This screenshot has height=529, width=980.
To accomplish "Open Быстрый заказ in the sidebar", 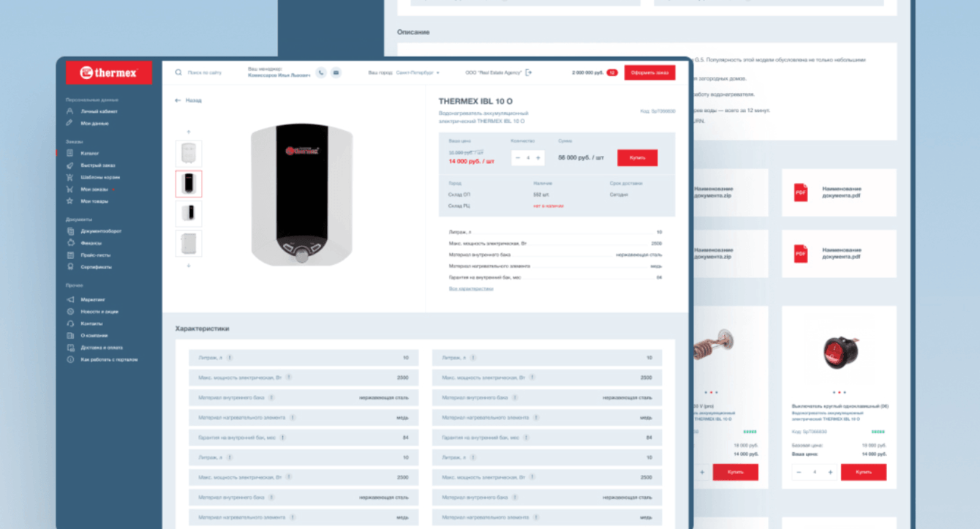I will pyautogui.click(x=98, y=165).
